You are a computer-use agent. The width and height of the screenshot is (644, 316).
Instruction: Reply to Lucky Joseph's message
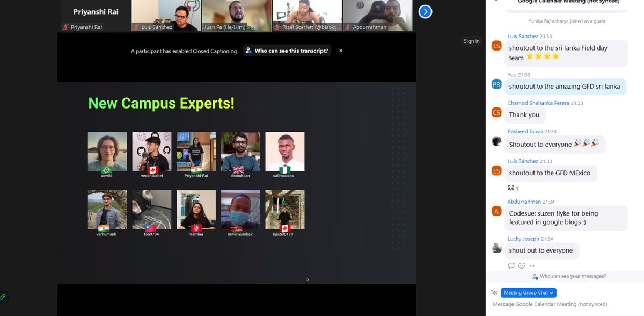[x=511, y=265]
